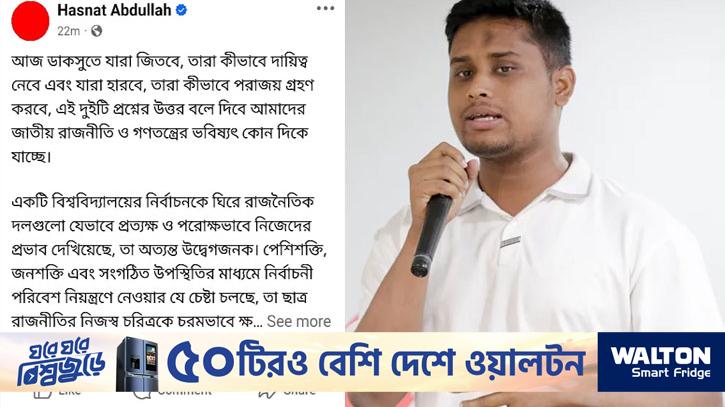The image size is (725, 407).
Task: Click the 22m post timestamp
Action: [x=68, y=31]
